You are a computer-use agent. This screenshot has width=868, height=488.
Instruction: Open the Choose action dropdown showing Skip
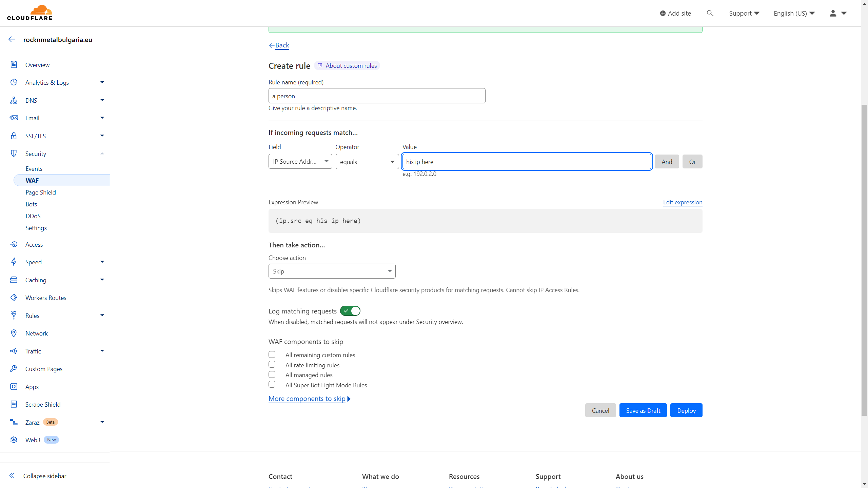pyautogui.click(x=332, y=271)
